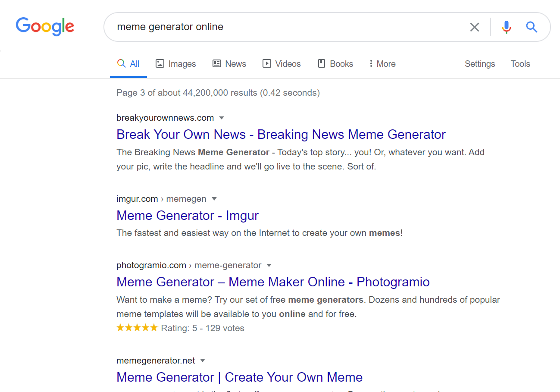Expand the More search categories menu
The width and height of the screenshot is (560, 392).
coord(382,64)
